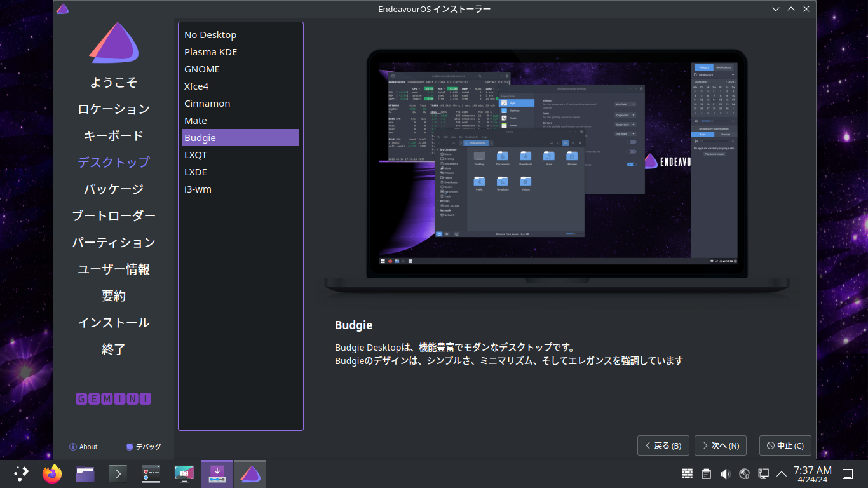This screenshot has width=868, height=488.
Task: Click the インストール step label
Action: 114,323
